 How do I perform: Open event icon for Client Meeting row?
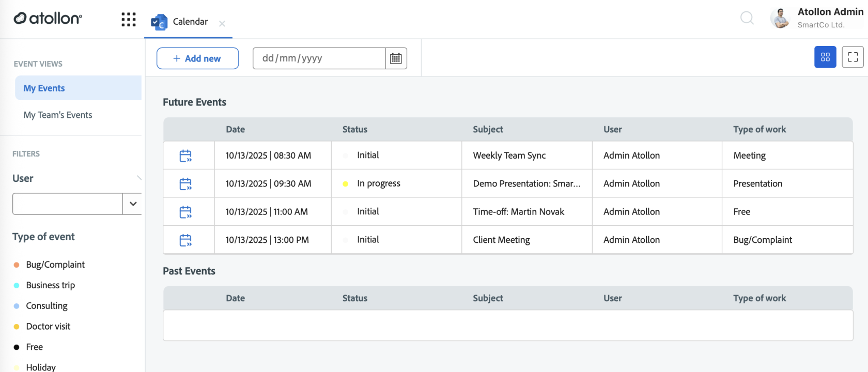point(185,240)
